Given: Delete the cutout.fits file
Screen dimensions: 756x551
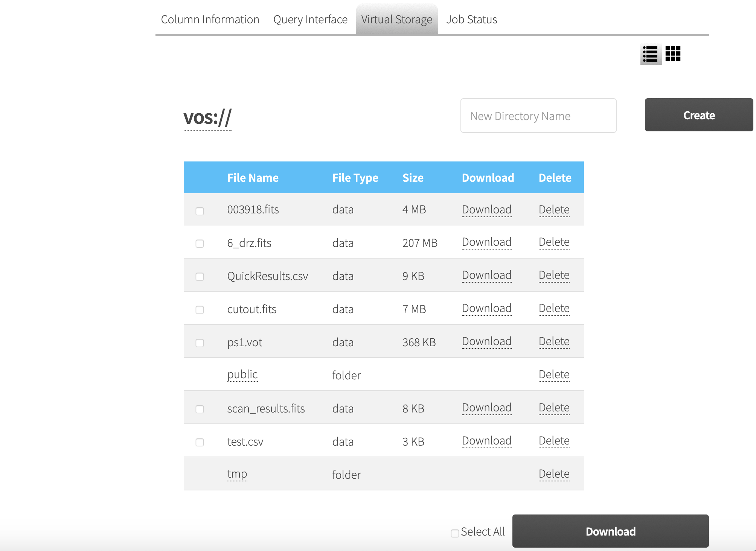Looking at the screenshot, I should pyautogui.click(x=554, y=308).
